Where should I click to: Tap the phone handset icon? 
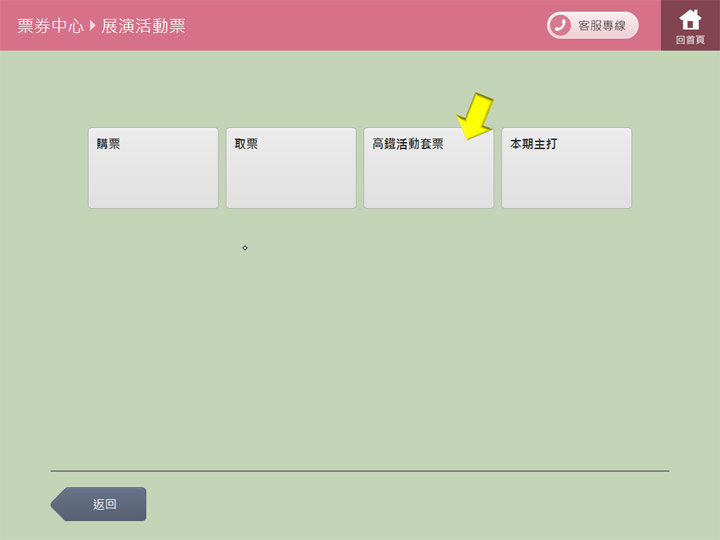coord(560,25)
